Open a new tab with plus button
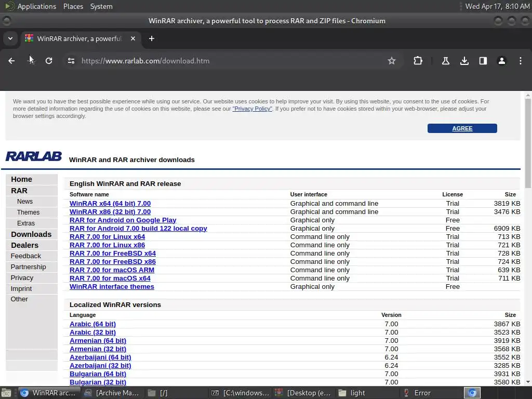The height and width of the screenshot is (399, 532). tap(152, 38)
